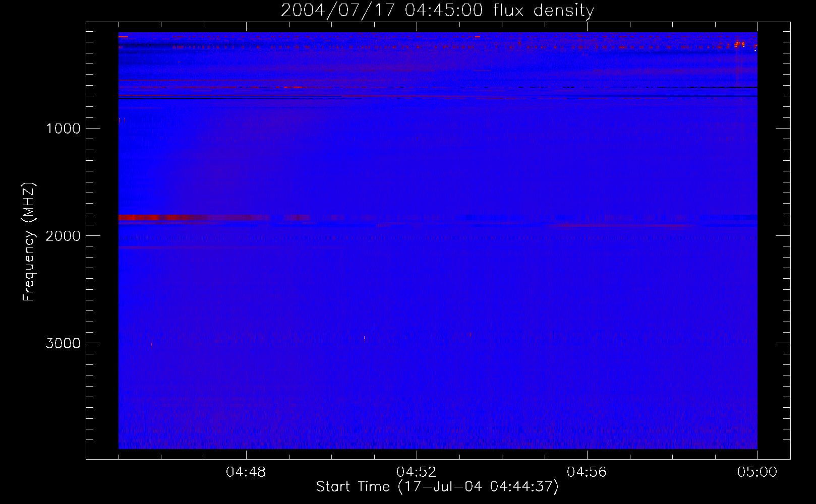Click the plot title "2004/07/17 04:45:00 flux density"
The width and height of the screenshot is (816, 504).
coord(437,10)
